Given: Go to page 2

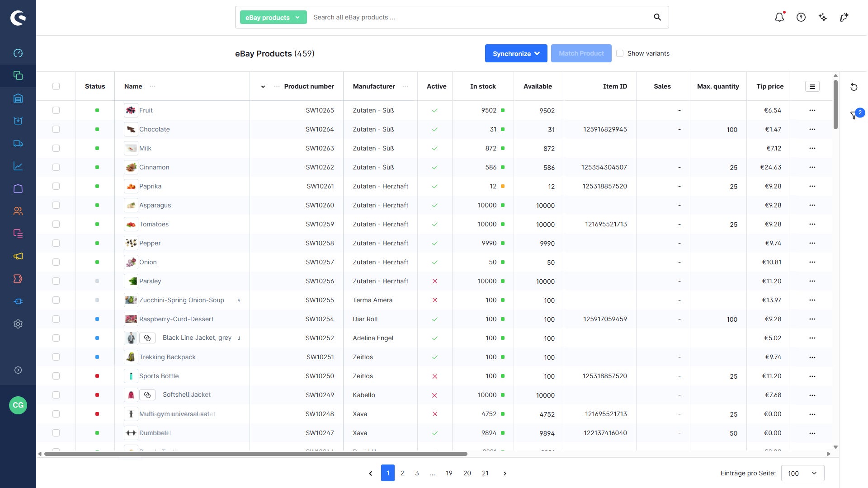Looking at the screenshot, I should click(402, 473).
